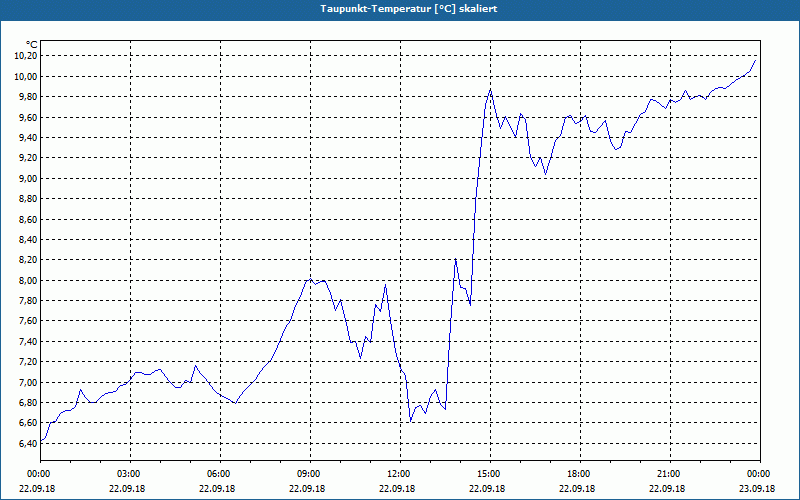The width and height of the screenshot is (800, 500).
Task: Click the 10,20 y-axis label
Action: [x=26, y=56]
